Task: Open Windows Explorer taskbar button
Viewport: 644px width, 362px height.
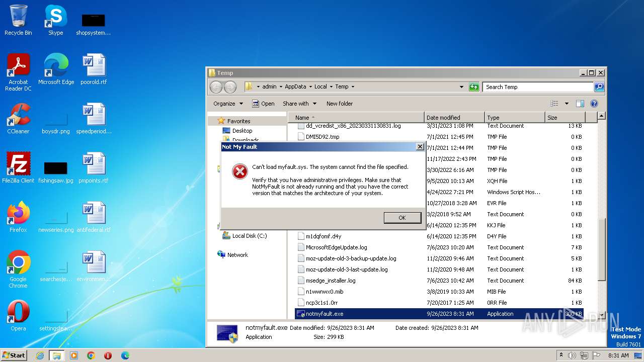Action: (57, 355)
